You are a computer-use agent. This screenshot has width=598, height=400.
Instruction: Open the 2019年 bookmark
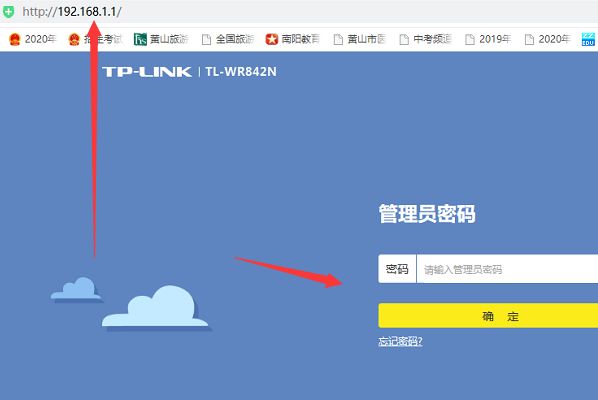coord(488,39)
